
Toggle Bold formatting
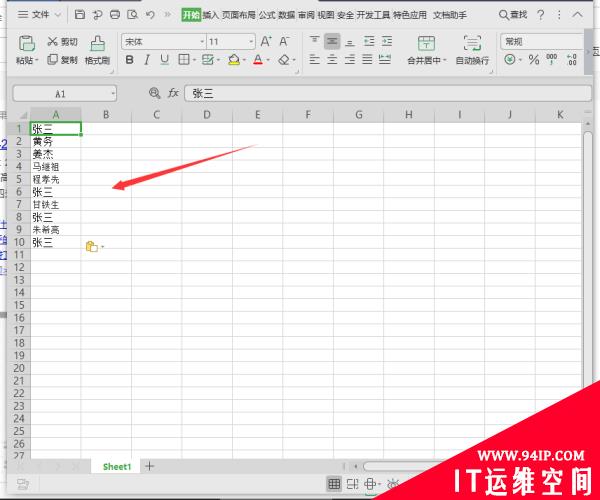[x=129, y=60]
